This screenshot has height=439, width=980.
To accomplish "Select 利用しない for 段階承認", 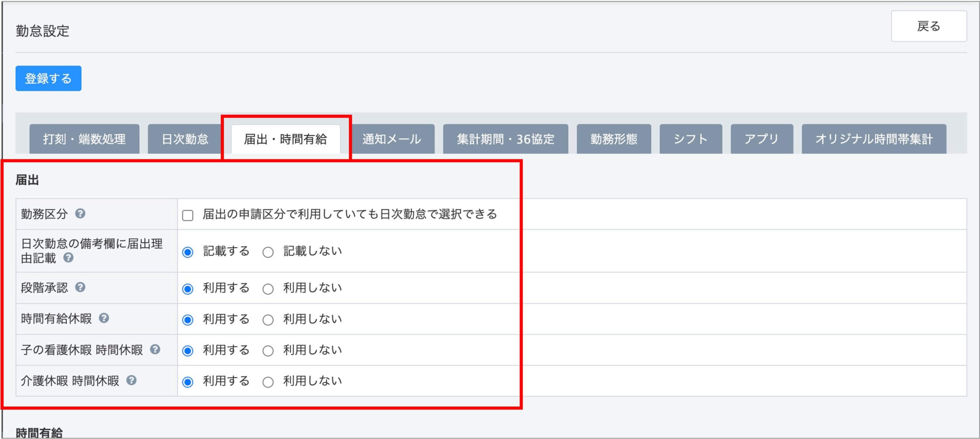I will 268,289.
